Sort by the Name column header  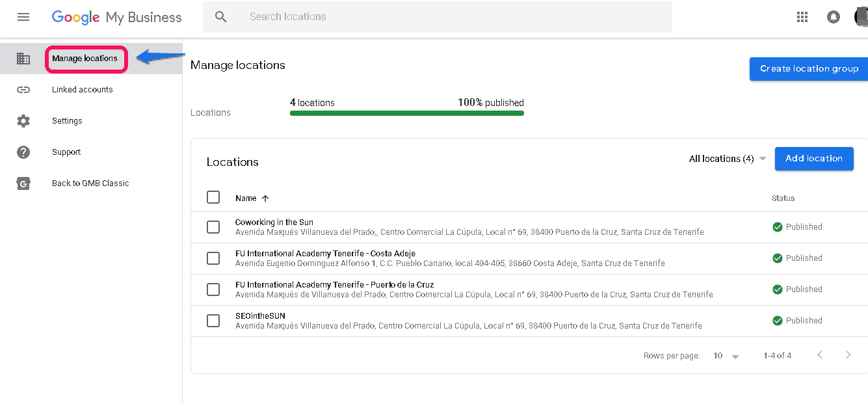(246, 198)
